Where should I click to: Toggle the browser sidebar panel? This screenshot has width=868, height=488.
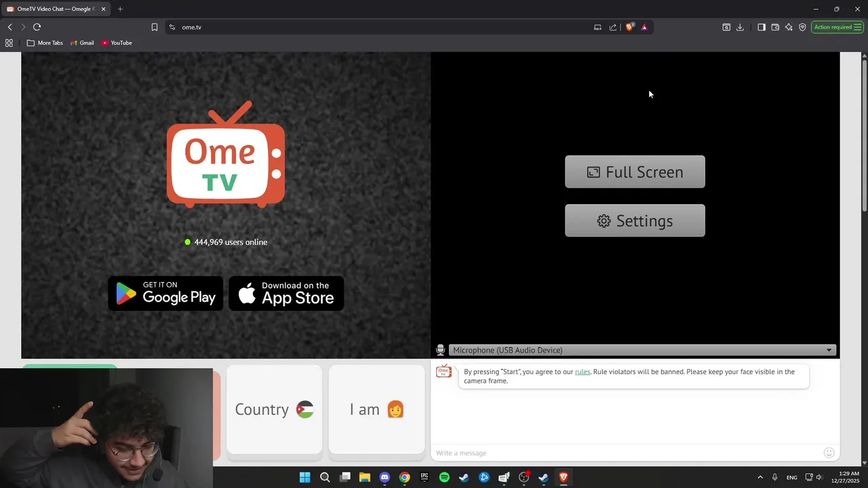[x=762, y=27]
